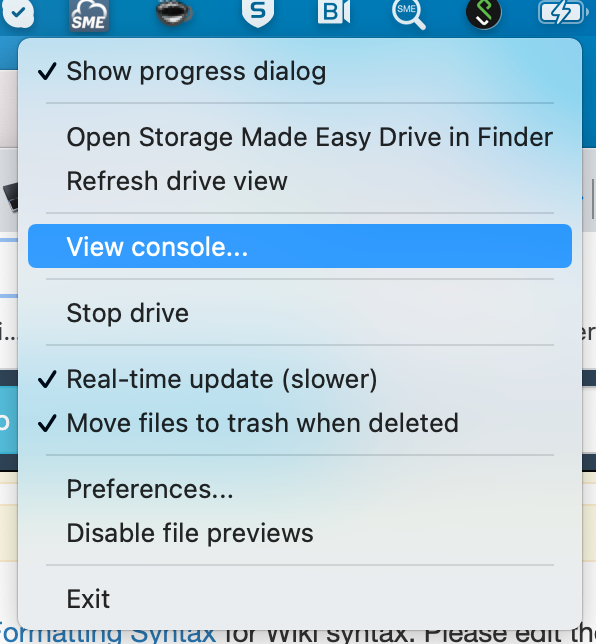Click the checkmark beside Show progress dialog
This screenshot has width=596, height=644.
tap(47, 71)
